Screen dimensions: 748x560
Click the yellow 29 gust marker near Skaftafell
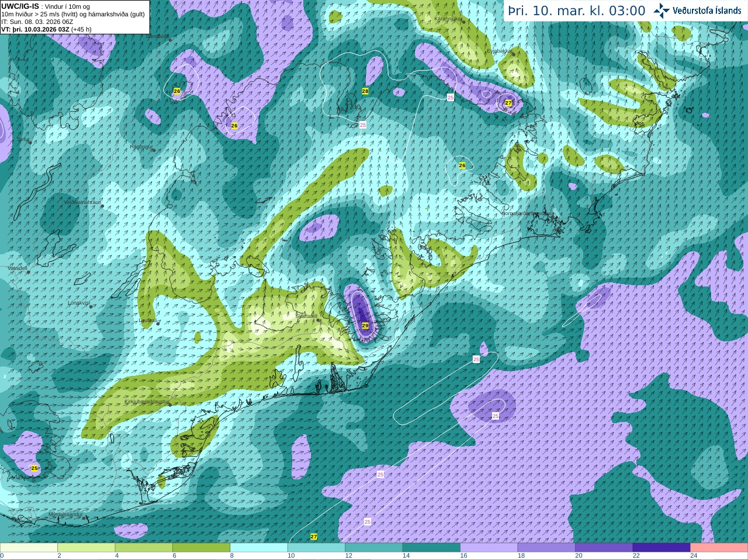pyautogui.click(x=365, y=326)
